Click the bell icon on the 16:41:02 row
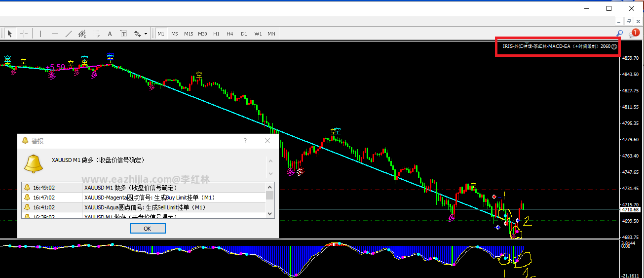 (x=28, y=207)
